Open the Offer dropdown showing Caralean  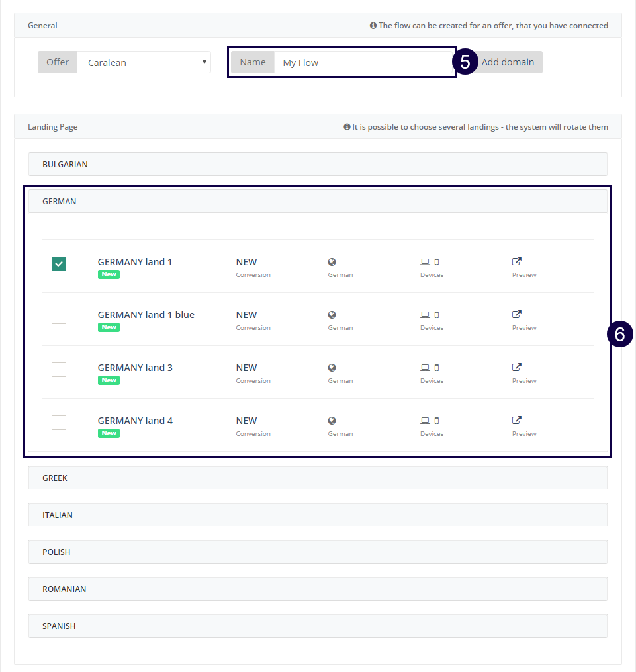click(144, 63)
